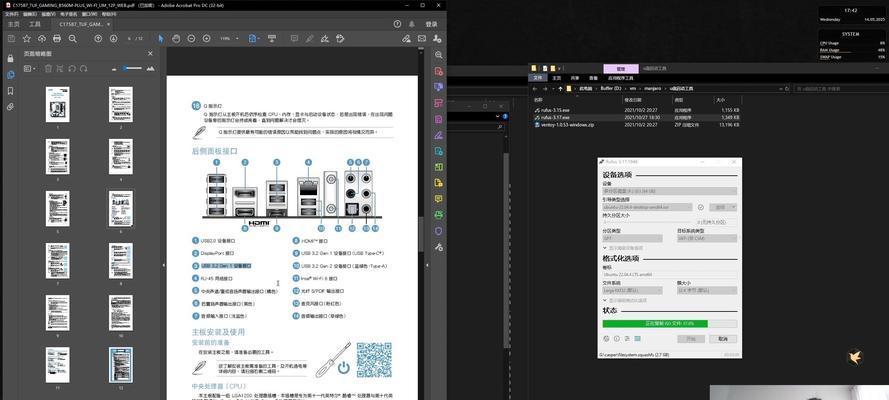Open the bookmarks panel icon in left sidebar
This screenshot has height=400, width=889.
pos(10,91)
